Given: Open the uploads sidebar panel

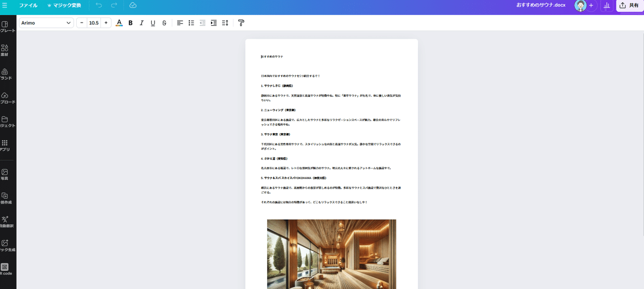Looking at the screenshot, I should click(x=6, y=98).
